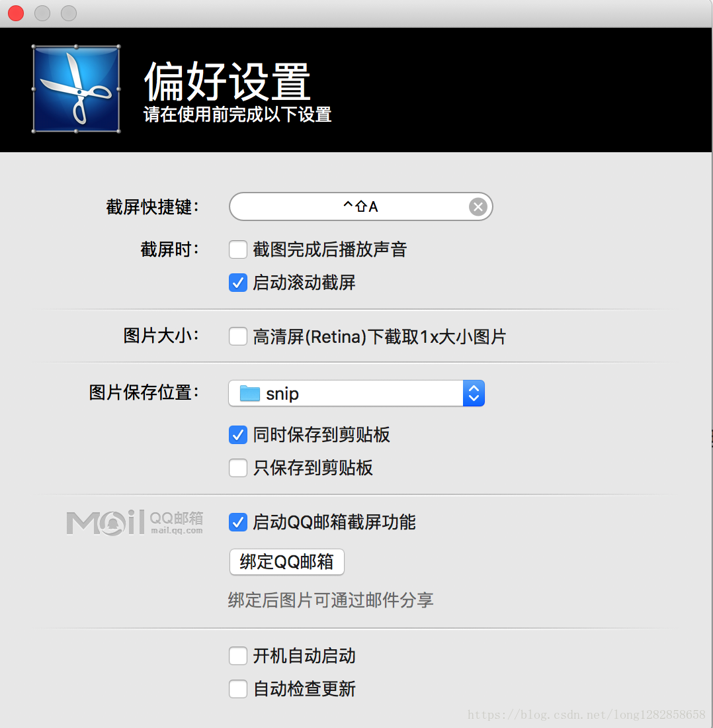
Task: Click the QQ Mail logo
Action: (x=135, y=523)
